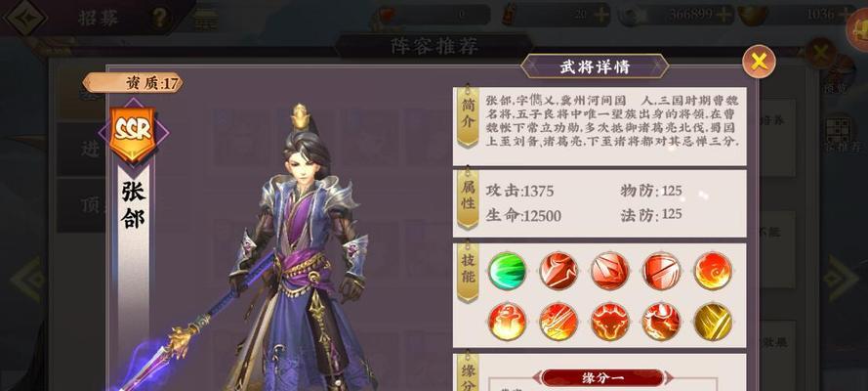Select the red flame figure skill icon
Image resolution: width=868 pixels, height=391 pixels.
[x=507, y=322]
